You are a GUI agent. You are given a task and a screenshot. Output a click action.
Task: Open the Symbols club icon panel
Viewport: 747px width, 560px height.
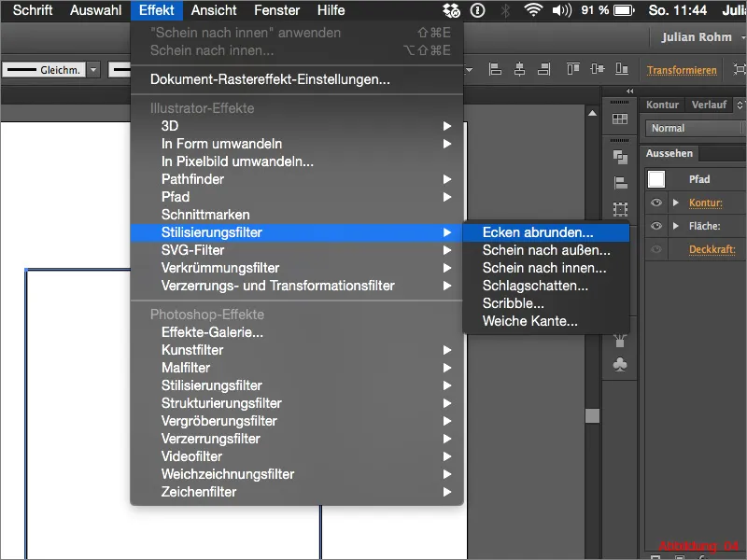point(620,365)
